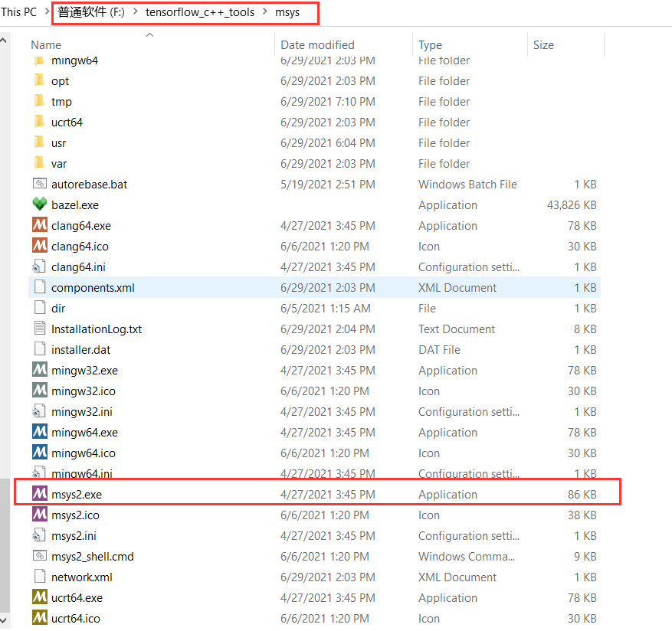Select file name ucrt64.exe
This screenshot has height=631, width=672.
coord(77,597)
